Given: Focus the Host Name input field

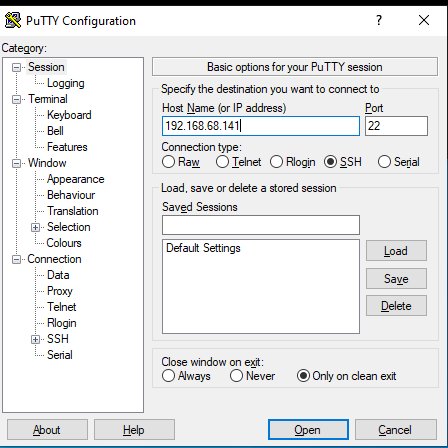Looking at the screenshot, I should tap(261, 126).
